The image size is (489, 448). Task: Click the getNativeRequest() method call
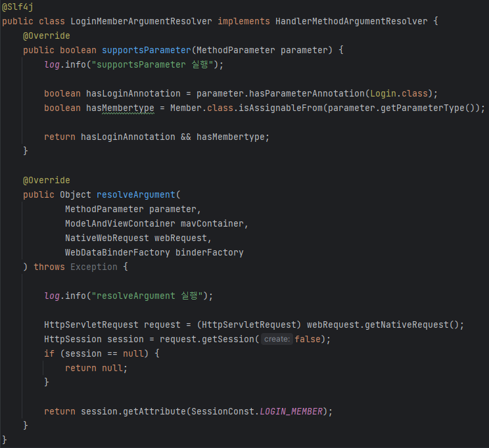coord(411,325)
